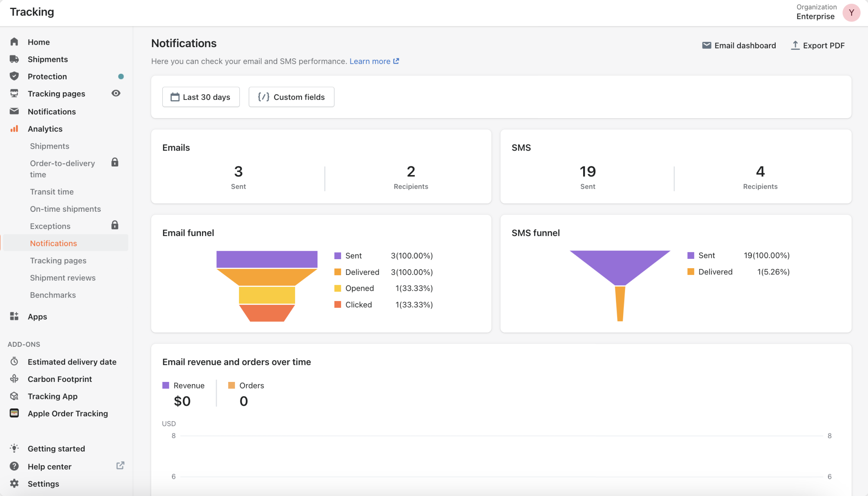This screenshot has height=496, width=868.
Task: Click the Apps icon in sidebar
Action: (x=14, y=316)
